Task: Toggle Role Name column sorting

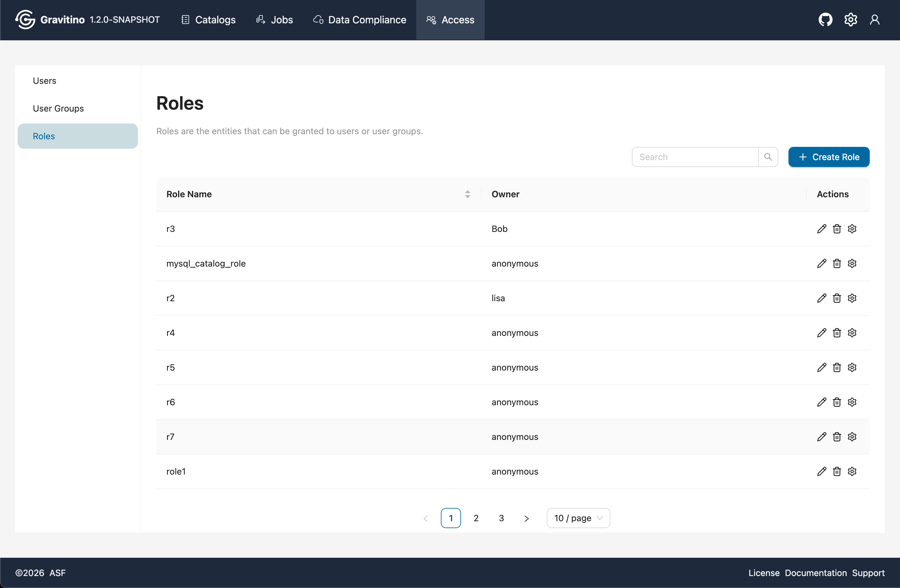Action: [x=467, y=194]
